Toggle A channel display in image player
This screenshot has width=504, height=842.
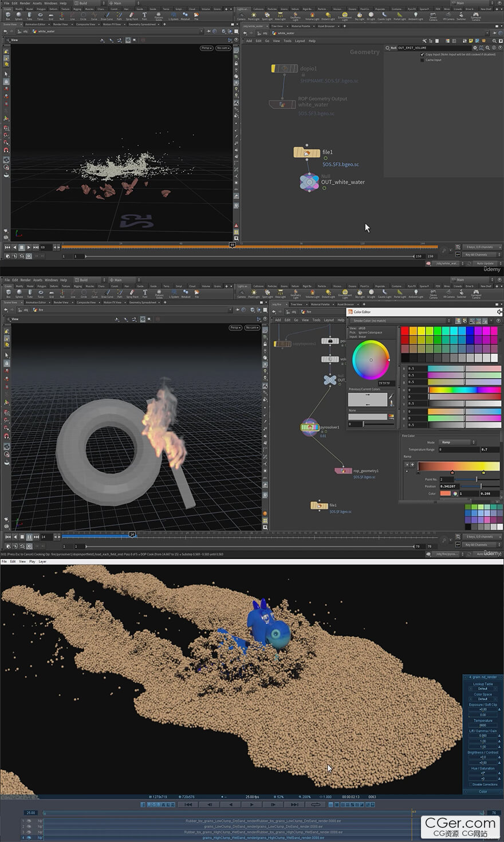(x=164, y=804)
